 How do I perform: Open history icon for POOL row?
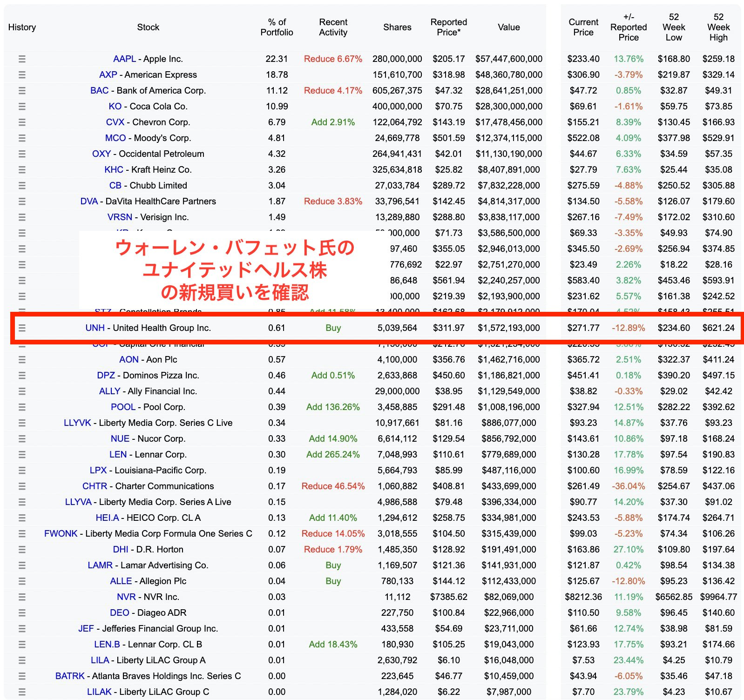click(x=22, y=407)
